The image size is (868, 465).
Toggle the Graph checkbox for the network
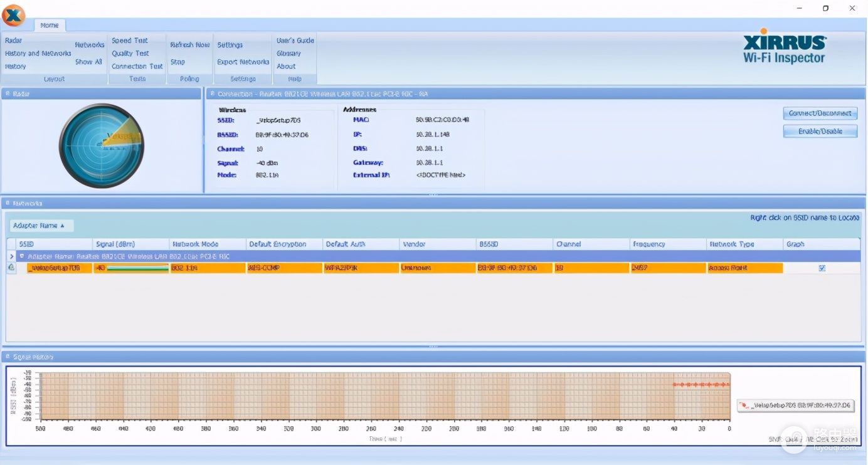[822, 268]
